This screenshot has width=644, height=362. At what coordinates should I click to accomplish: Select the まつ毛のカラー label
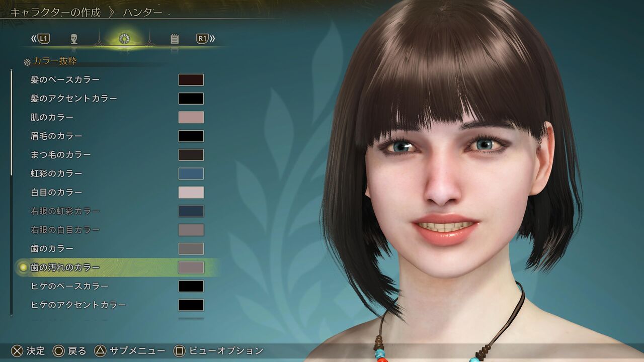point(60,155)
